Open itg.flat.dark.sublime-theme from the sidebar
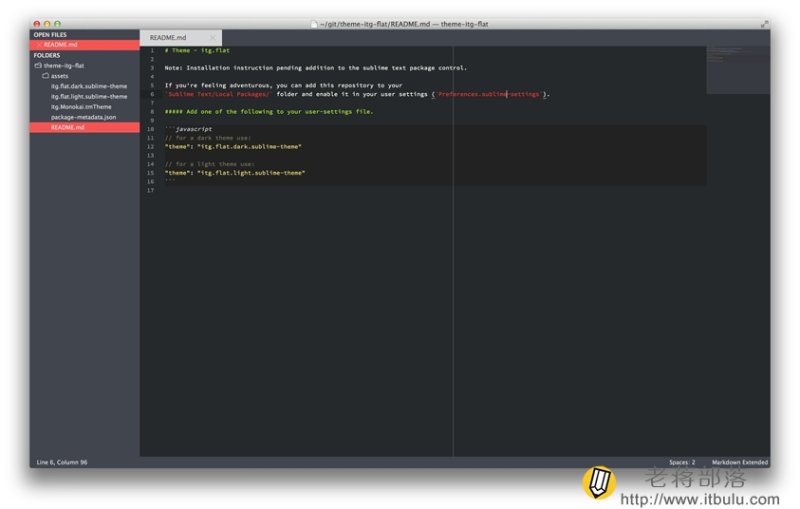The image size is (800, 509). pos(89,86)
